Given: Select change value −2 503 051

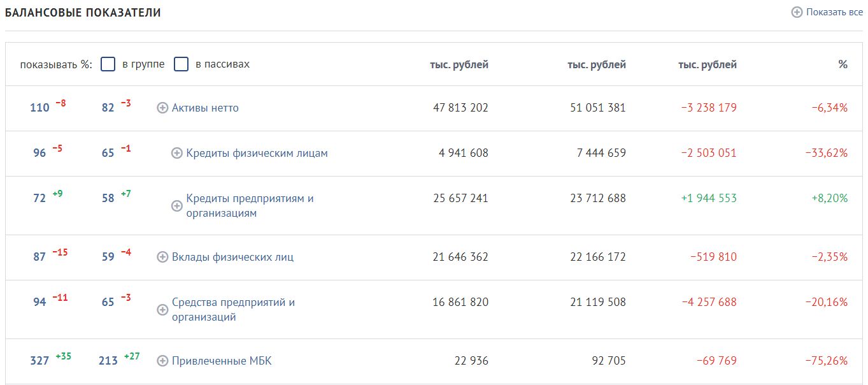Looking at the screenshot, I should tap(709, 153).
